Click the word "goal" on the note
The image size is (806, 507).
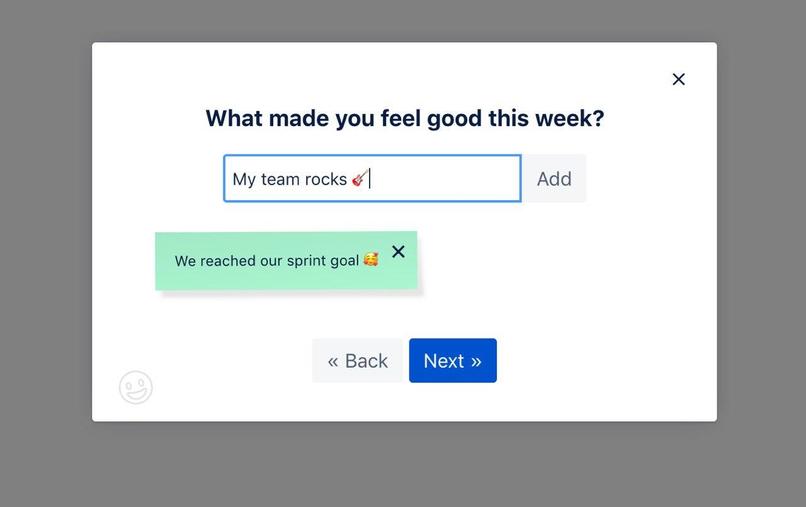coord(344,261)
